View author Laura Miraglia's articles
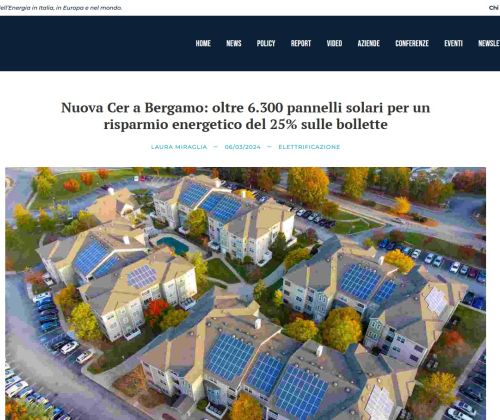This screenshot has height=420, width=500. point(179,147)
